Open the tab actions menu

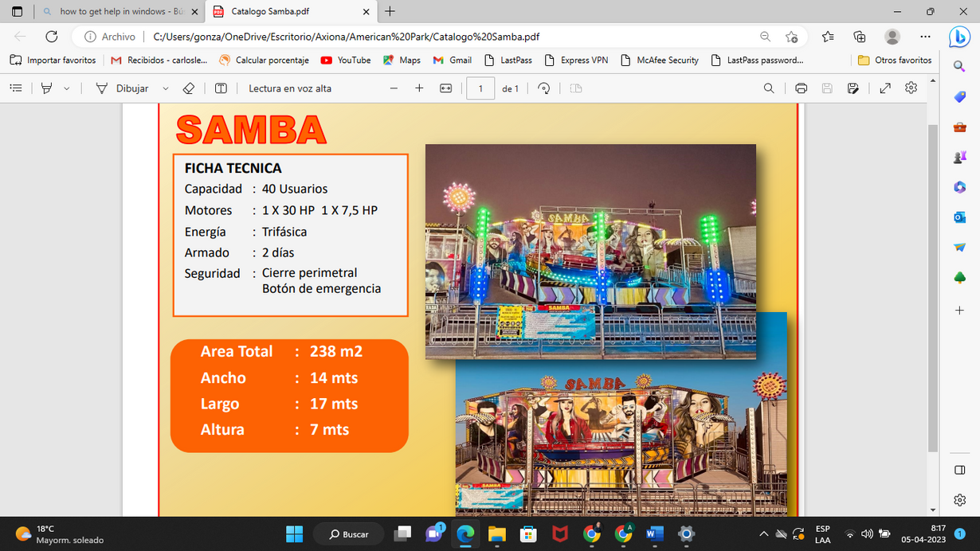tap(17, 12)
